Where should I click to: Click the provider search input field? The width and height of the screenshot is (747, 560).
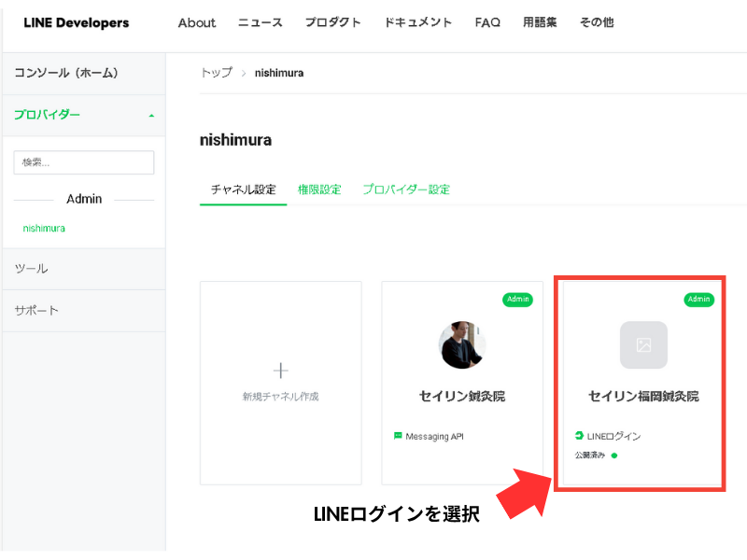(x=84, y=162)
